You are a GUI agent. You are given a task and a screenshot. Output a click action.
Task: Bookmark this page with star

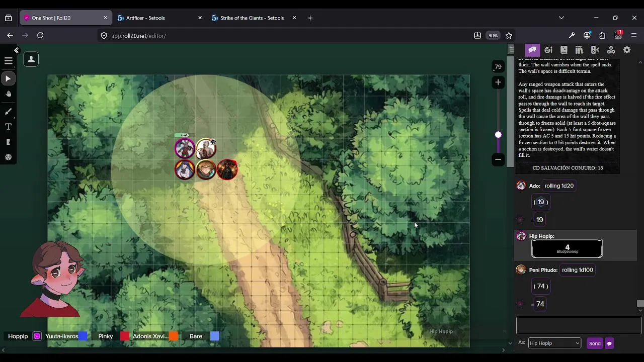509,36
